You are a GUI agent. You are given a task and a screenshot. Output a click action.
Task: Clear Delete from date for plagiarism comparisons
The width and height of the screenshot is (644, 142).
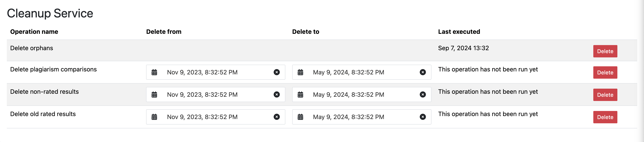[276, 72]
